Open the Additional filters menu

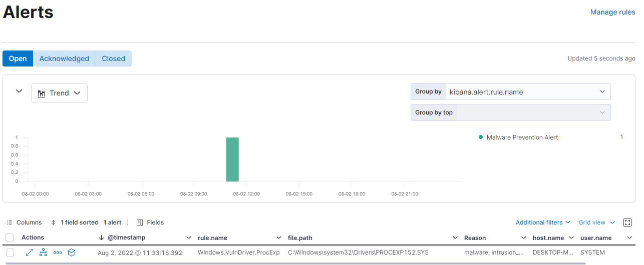[x=543, y=222]
